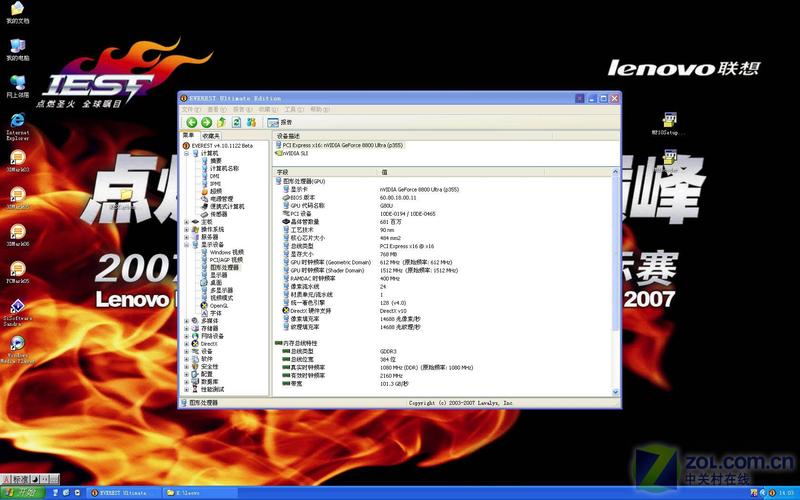This screenshot has height=500, width=800.
Task: Select EVEREST v4.10.1122 Beta root node
Action: coord(222,145)
